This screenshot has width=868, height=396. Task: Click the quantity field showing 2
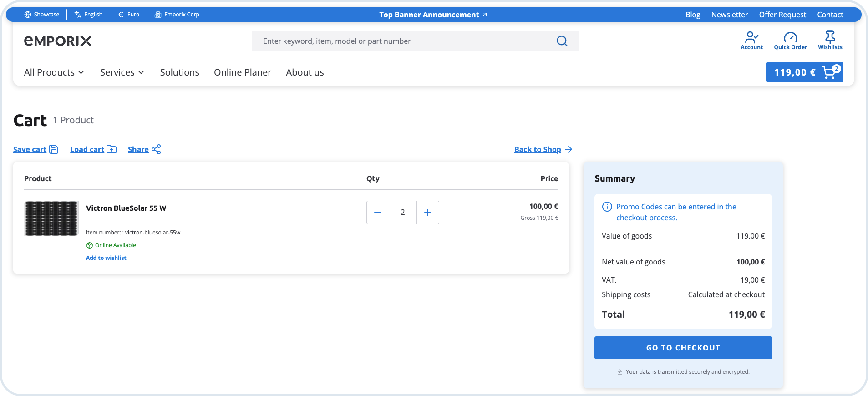[x=403, y=213]
